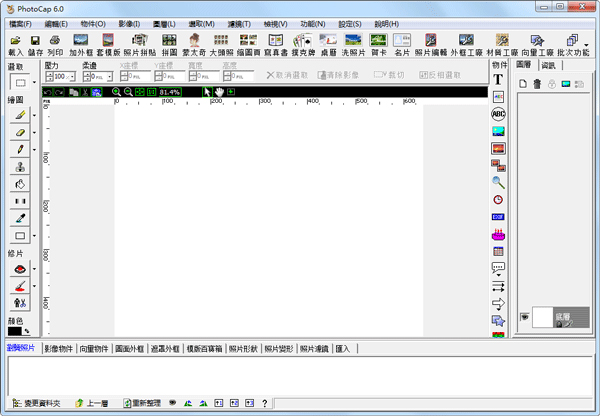This screenshot has width=600, height=416.
Task: Insert arrow shape object
Action: tap(498, 304)
